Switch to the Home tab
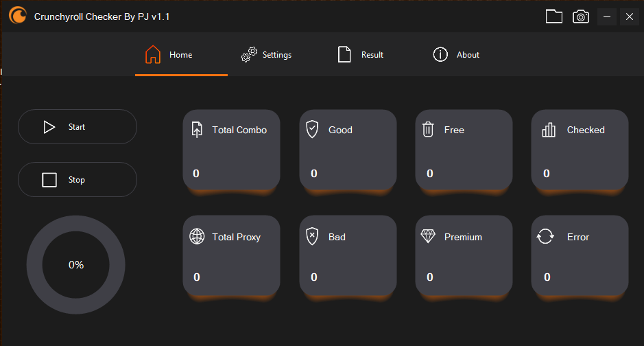This screenshot has width=644, height=346. click(x=181, y=55)
